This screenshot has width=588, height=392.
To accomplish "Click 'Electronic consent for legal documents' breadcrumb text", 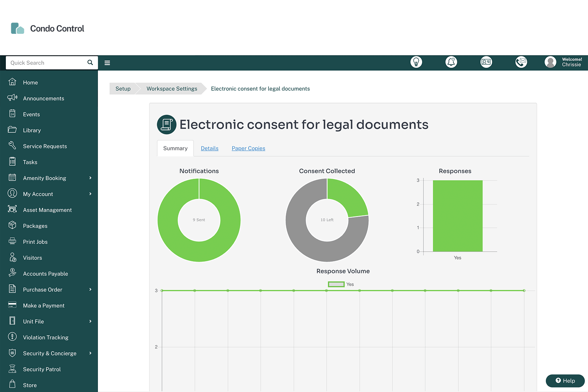I will click(x=261, y=89).
